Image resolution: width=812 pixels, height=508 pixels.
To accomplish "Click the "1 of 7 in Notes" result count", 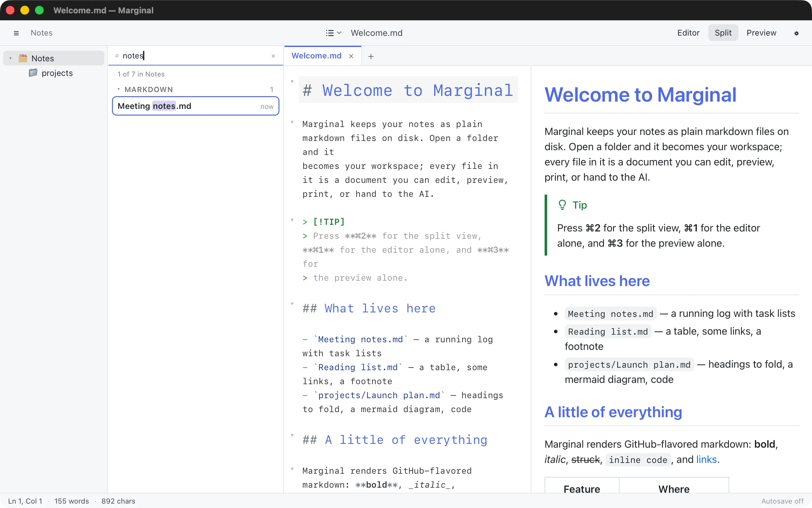I will [141, 74].
